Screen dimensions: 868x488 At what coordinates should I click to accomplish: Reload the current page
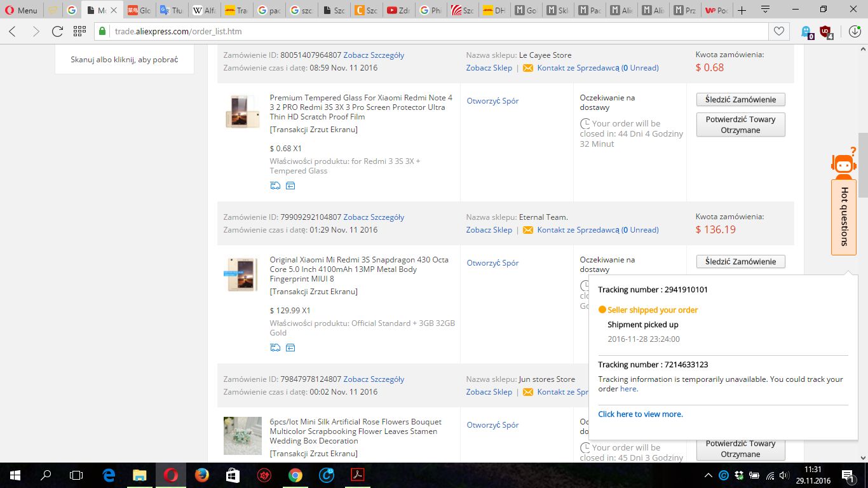tap(57, 31)
